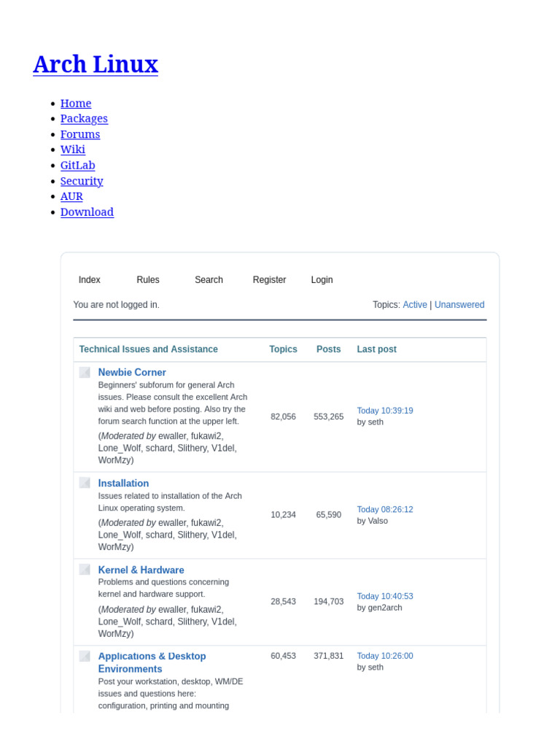
Task: Select the Search forum menu item
Action: (x=209, y=279)
